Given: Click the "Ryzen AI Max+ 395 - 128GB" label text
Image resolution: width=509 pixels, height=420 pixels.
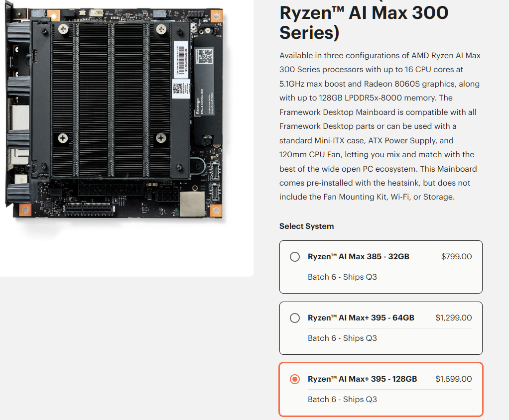Looking at the screenshot, I should [x=362, y=379].
